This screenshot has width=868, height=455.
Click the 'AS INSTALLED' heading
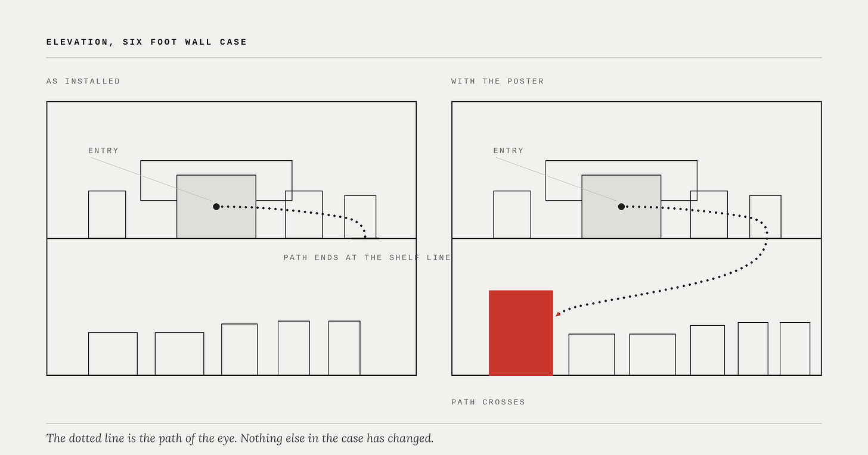(x=83, y=81)
